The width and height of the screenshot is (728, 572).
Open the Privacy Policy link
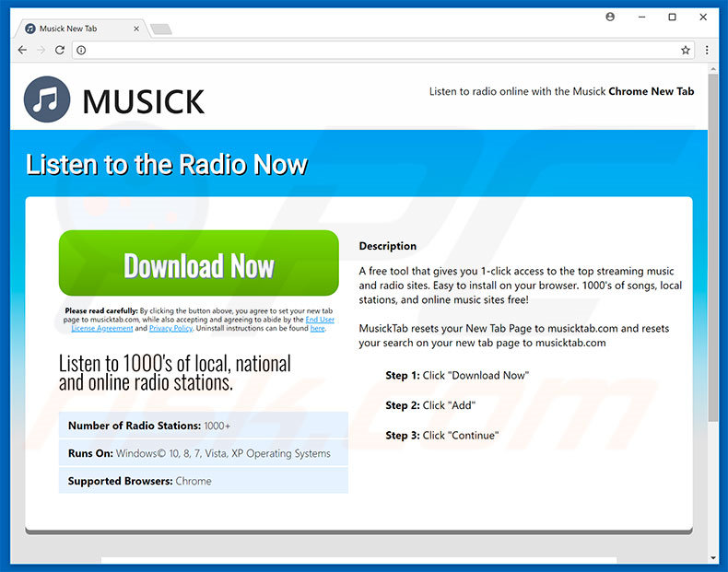pyautogui.click(x=170, y=329)
